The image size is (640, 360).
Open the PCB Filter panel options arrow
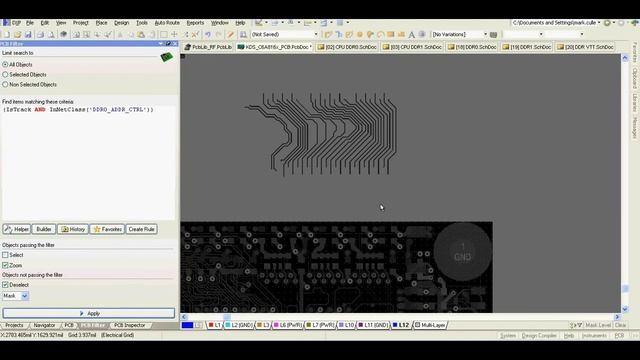[x=161, y=44]
